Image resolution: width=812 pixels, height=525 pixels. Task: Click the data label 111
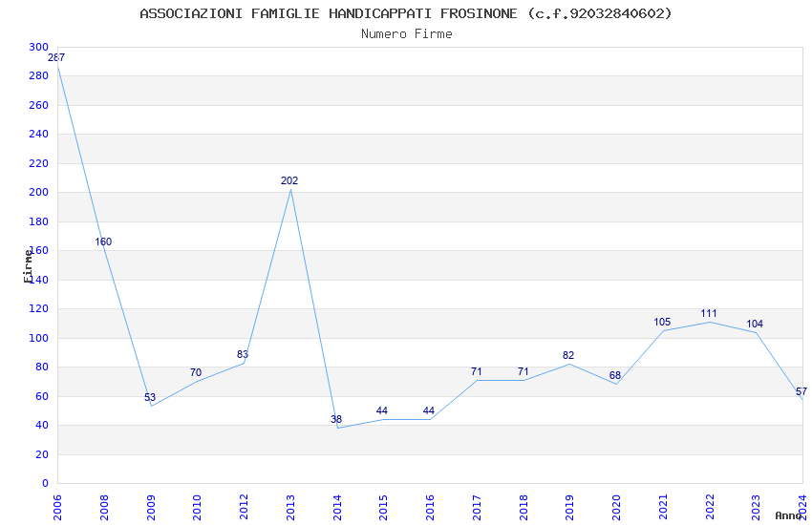coord(709,313)
